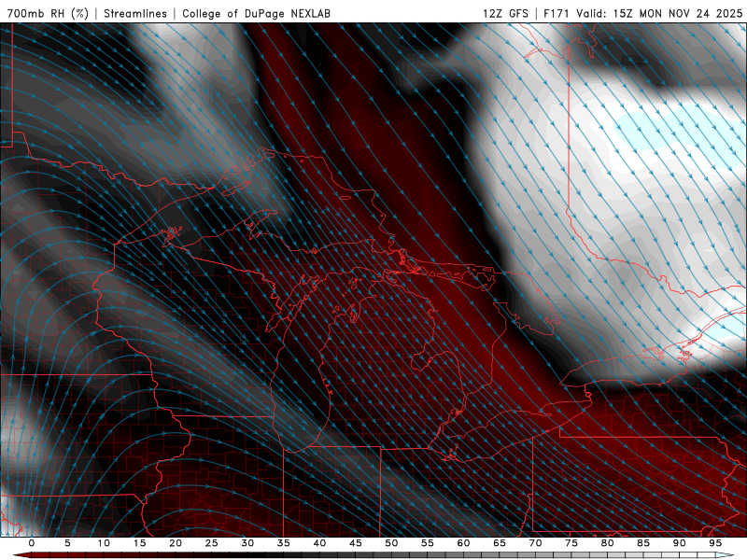Select the "75" value on the RH scale
This screenshot has height=560, width=747.
571,543
